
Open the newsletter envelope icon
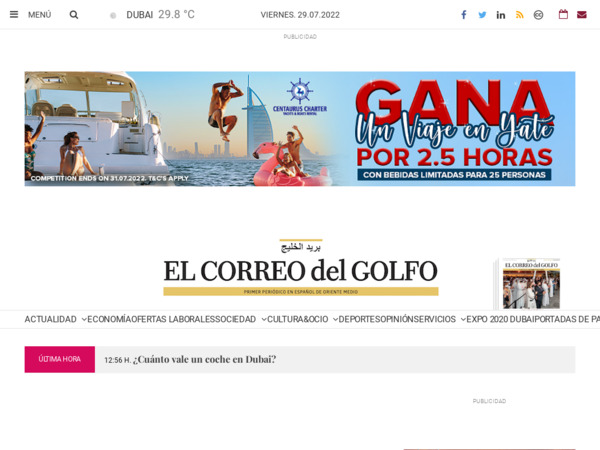pyautogui.click(x=582, y=15)
